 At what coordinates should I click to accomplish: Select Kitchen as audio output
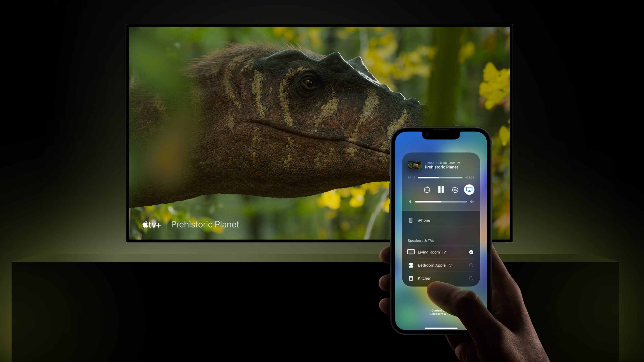coord(441,278)
